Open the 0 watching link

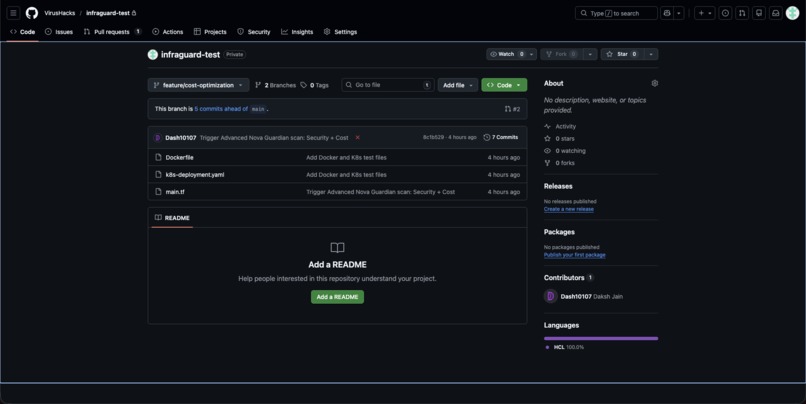564,151
